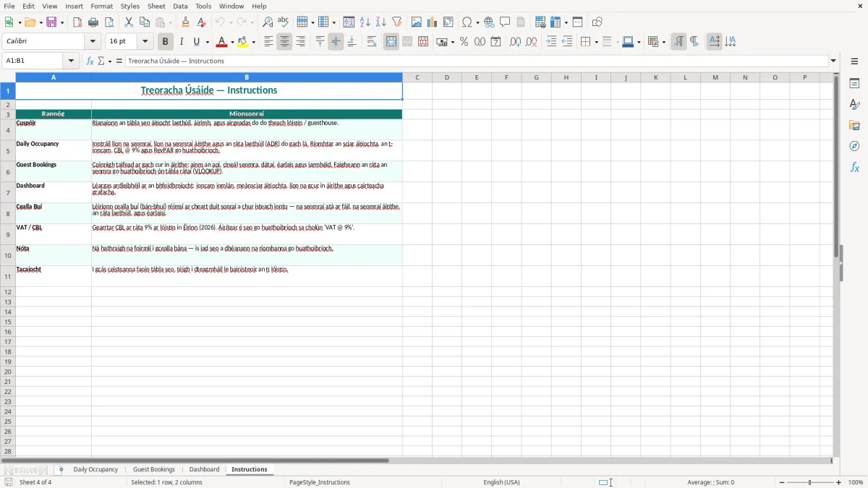Define Print Area icon
Screen dimensions: 868x488
(540, 22)
